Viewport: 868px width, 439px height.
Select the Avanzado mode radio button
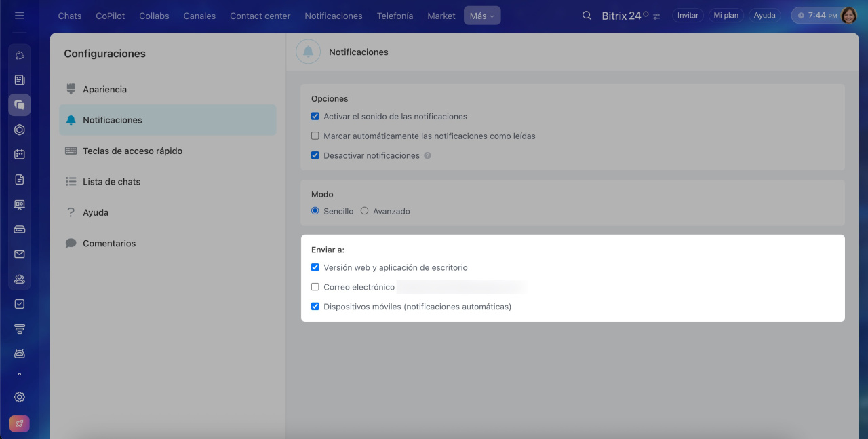(x=364, y=211)
